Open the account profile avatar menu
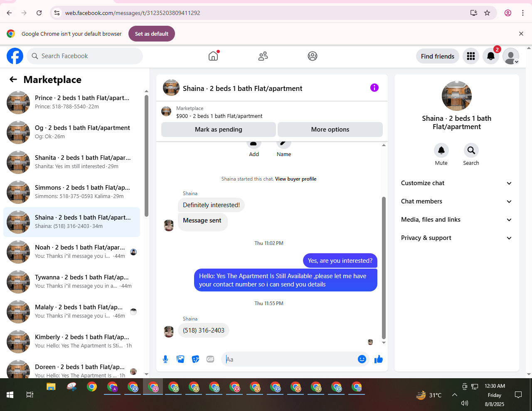Screen dimensions: 532x411 (x=511, y=56)
